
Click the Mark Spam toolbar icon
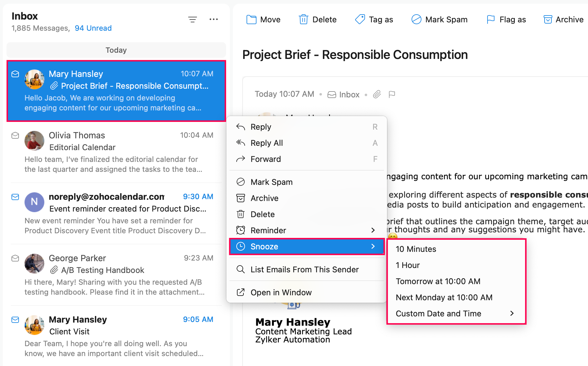point(416,20)
